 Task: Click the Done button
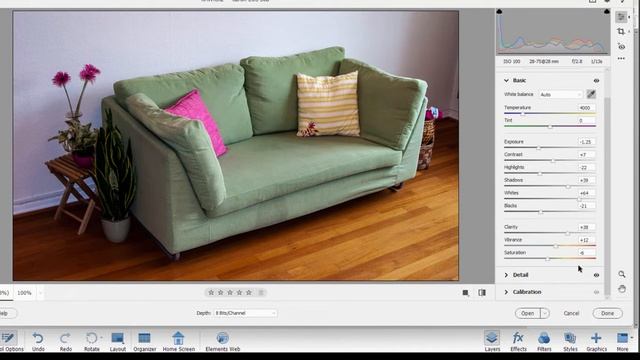607,313
